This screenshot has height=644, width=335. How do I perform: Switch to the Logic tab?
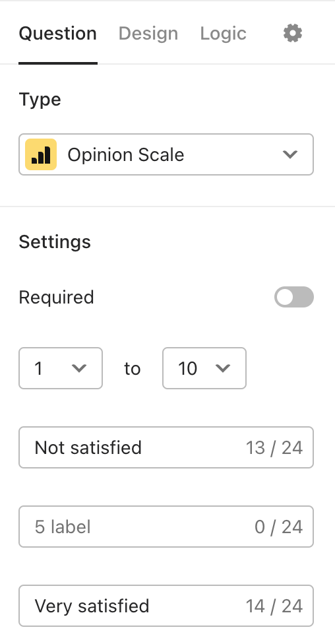pyautogui.click(x=223, y=33)
